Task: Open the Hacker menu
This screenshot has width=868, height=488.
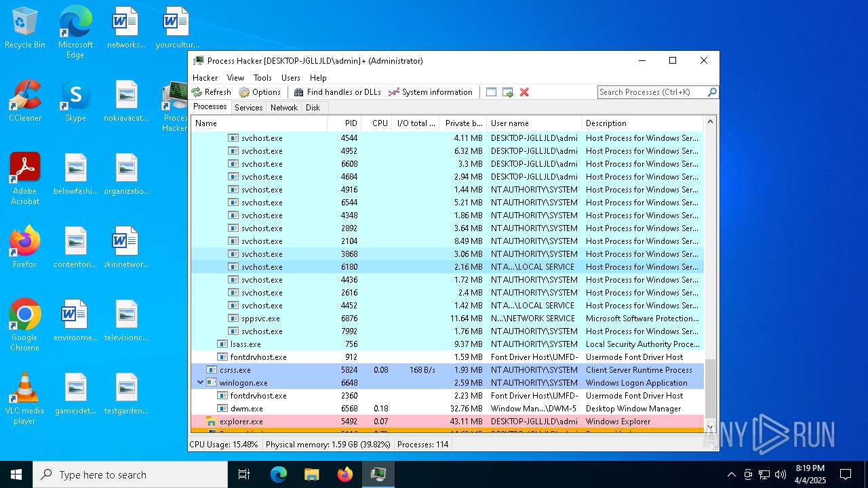Action: 205,78
